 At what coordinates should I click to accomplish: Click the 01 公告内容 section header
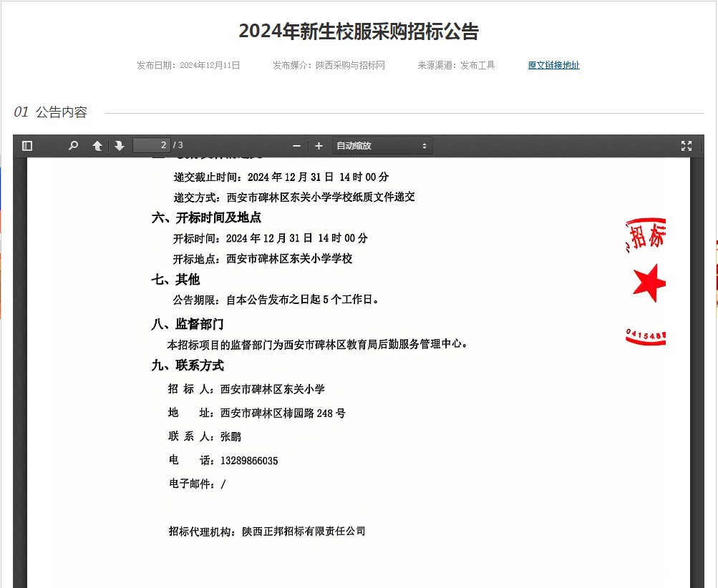coord(51,112)
